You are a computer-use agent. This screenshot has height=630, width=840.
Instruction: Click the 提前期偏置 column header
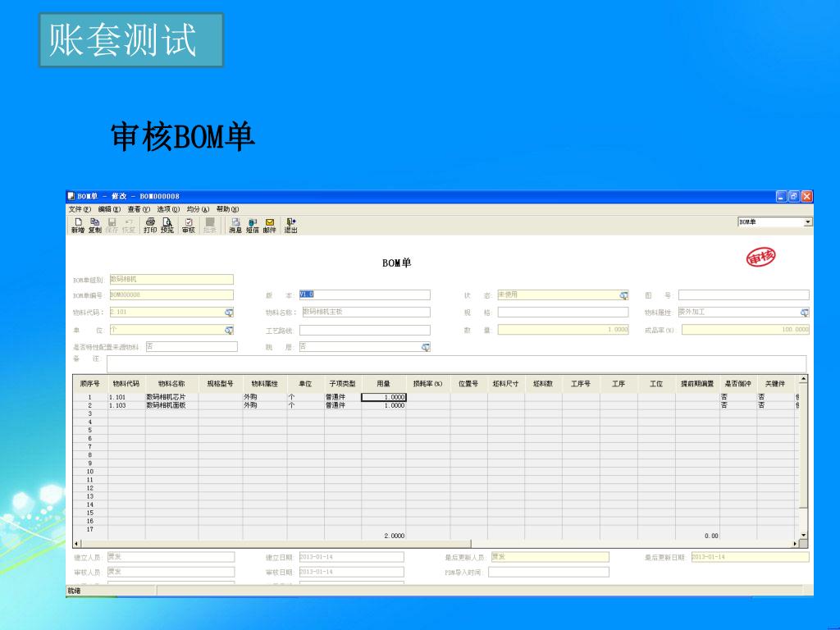point(697,384)
